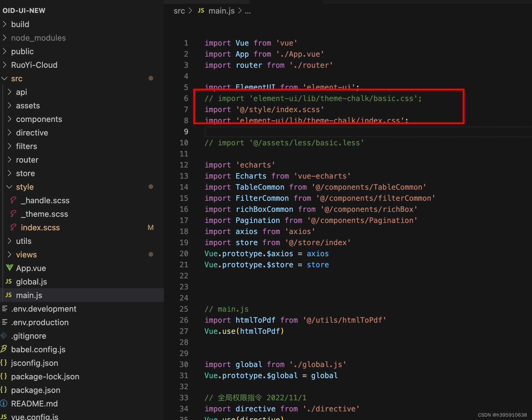Click 'ElementUI' on code line 5
The image size is (532, 420).
tap(255, 87)
